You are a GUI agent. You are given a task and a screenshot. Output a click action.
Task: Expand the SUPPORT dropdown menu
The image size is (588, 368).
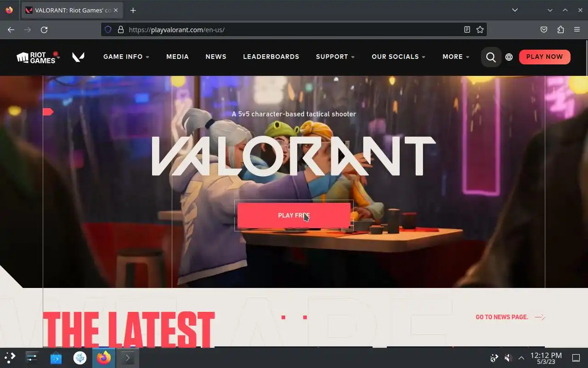[335, 57]
